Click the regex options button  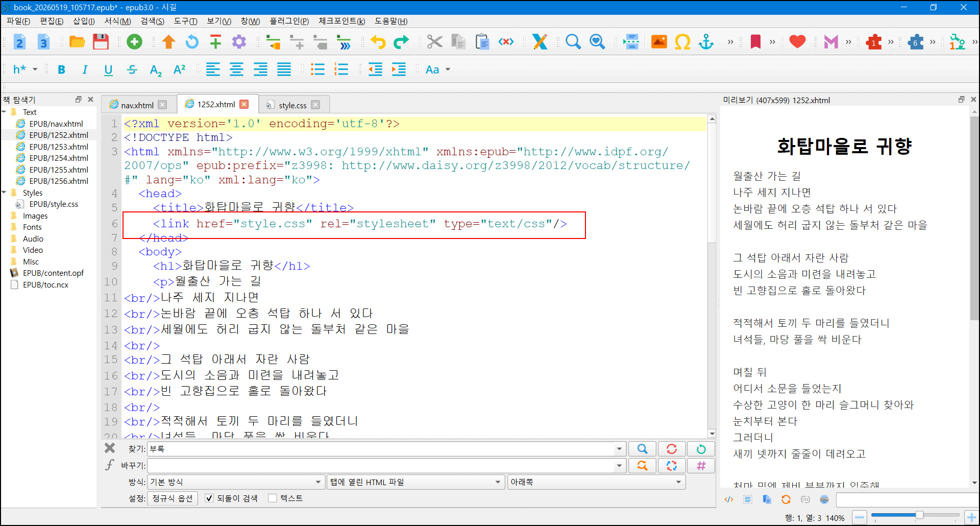pyautogui.click(x=172, y=498)
